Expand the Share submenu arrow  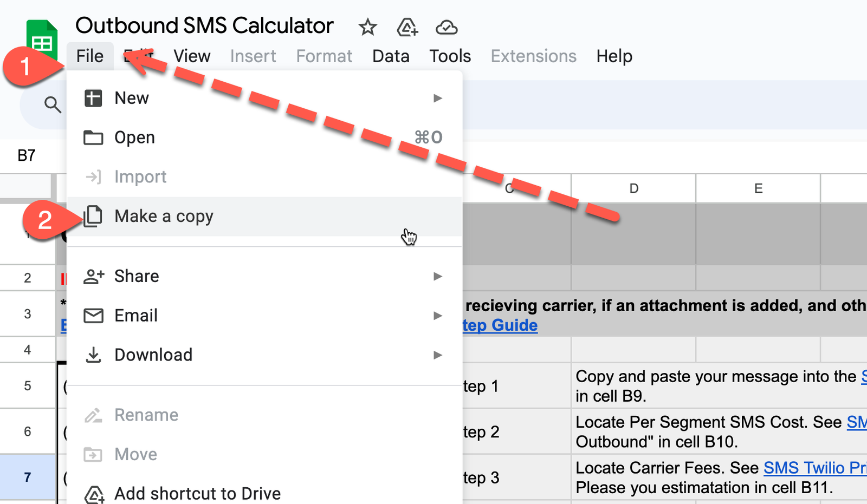pos(438,277)
